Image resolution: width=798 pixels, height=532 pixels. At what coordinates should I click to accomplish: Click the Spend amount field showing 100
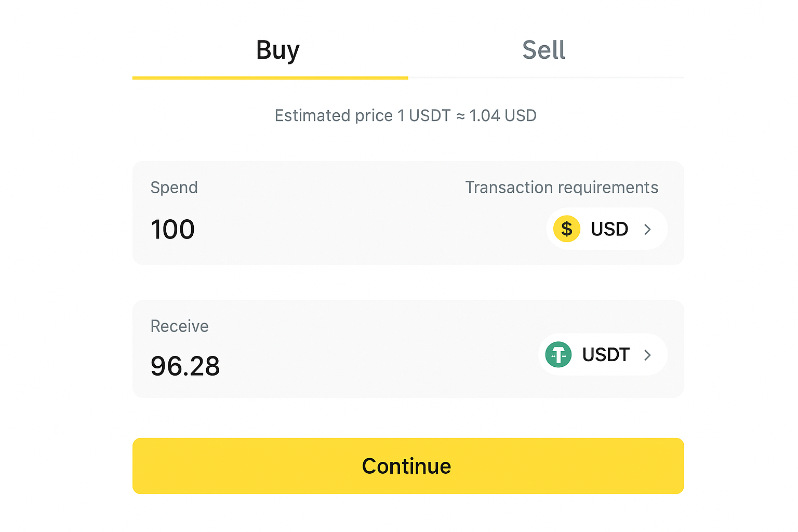click(x=172, y=229)
